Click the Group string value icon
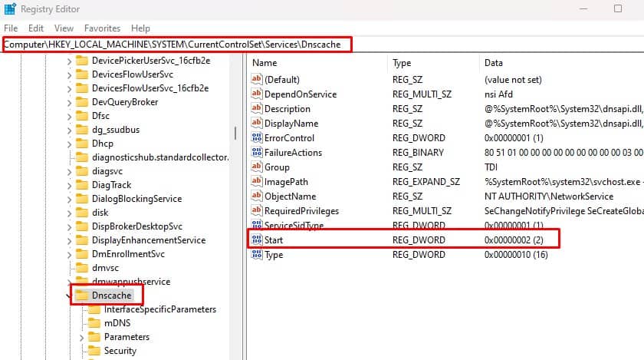644x360 pixels. 257,167
